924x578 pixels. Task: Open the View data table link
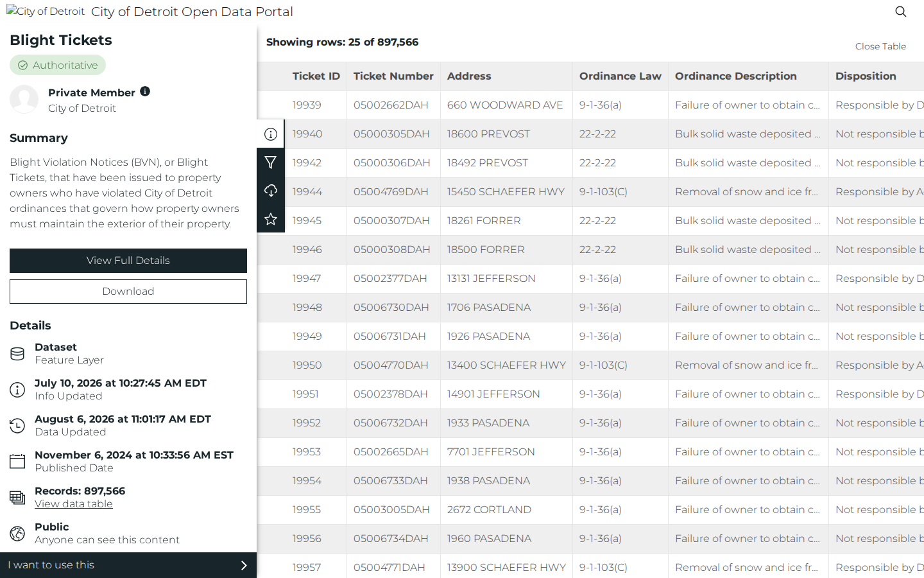[74, 504]
